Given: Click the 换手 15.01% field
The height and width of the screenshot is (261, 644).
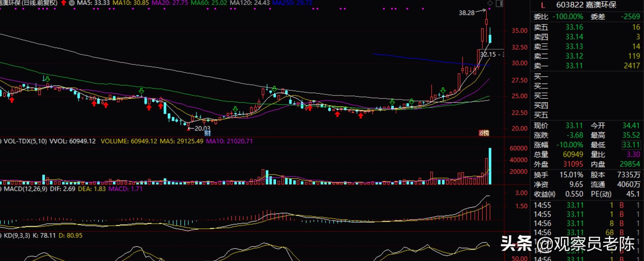Looking at the screenshot, I should pyautogui.click(x=558, y=175).
